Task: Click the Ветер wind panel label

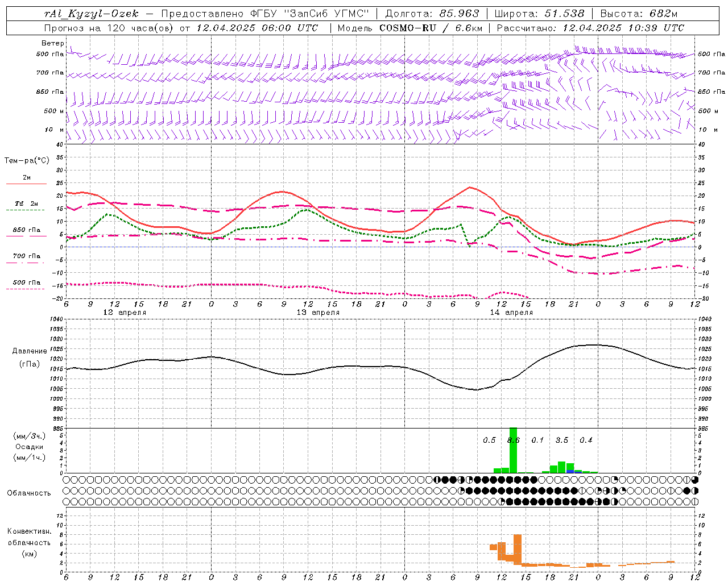Action: [x=53, y=43]
